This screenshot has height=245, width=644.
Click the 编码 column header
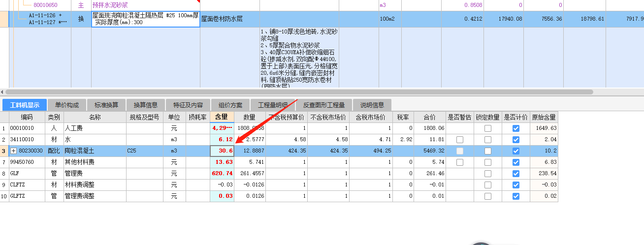click(27, 117)
